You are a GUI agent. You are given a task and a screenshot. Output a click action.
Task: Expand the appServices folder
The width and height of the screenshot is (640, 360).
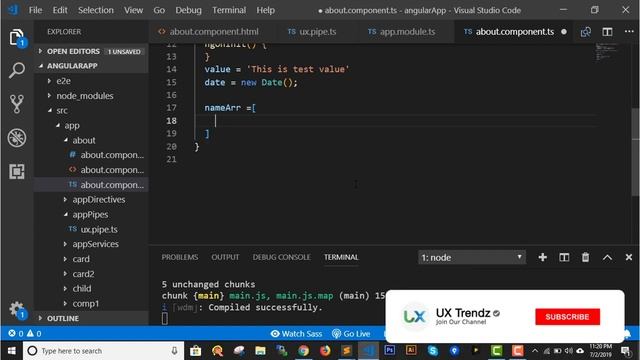pos(95,244)
